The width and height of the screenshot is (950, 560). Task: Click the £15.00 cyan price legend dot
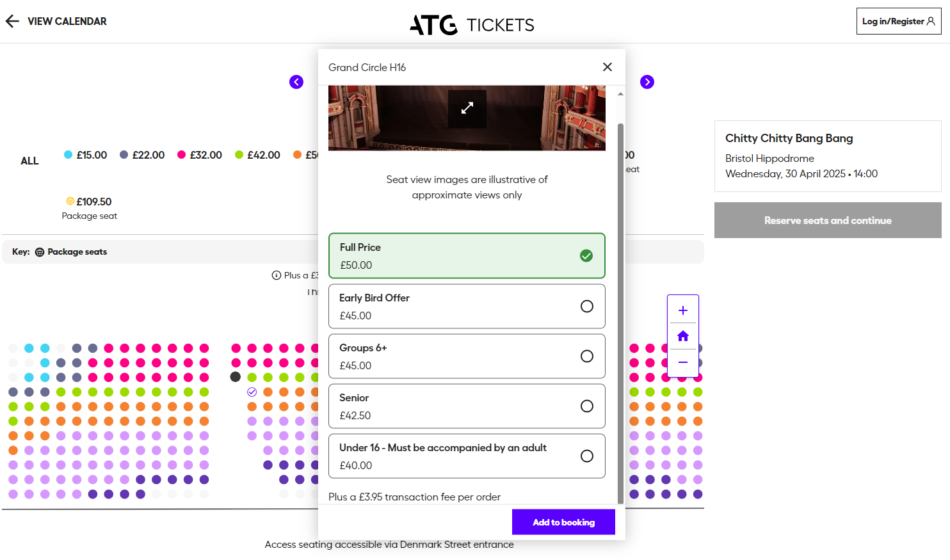point(67,154)
